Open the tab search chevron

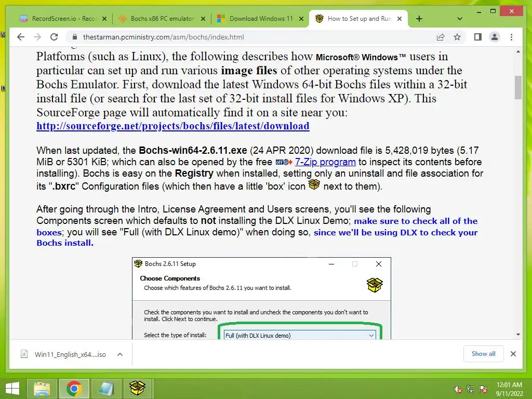coord(460,19)
